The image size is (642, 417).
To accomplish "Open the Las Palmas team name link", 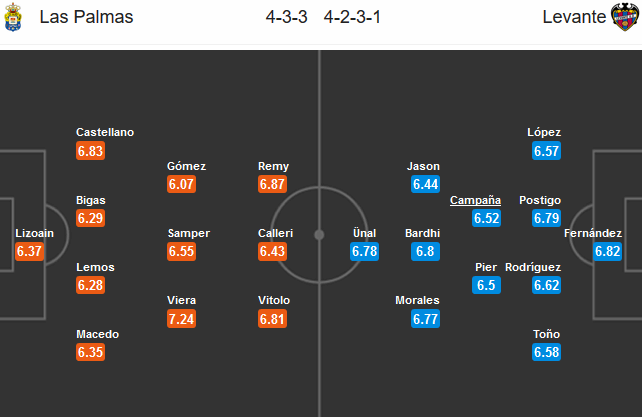I will [x=86, y=17].
